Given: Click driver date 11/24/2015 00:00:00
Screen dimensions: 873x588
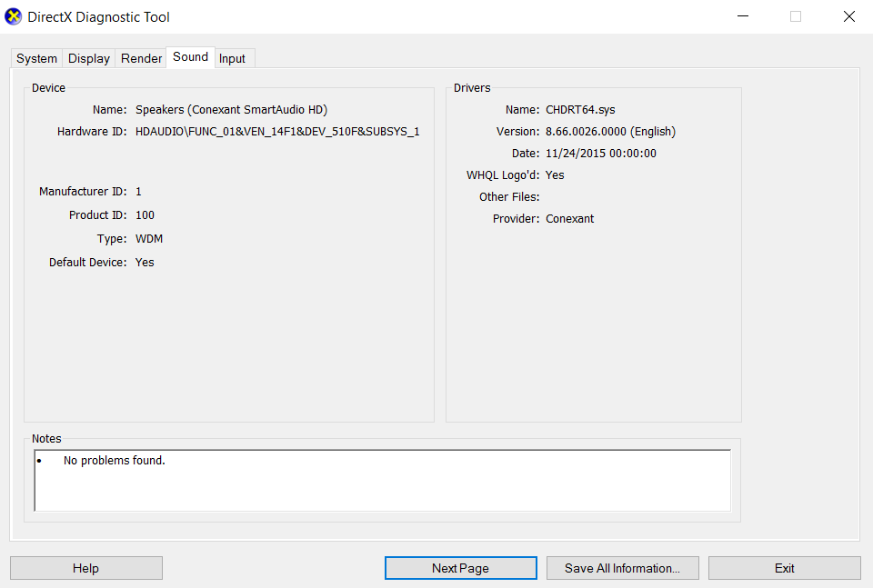Looking at the screenshot, I should [601, 154].
